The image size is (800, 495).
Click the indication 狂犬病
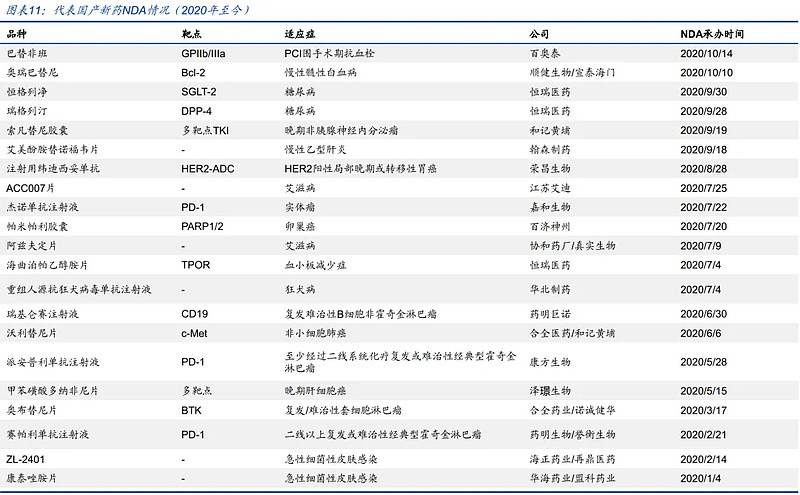click(x=299, y=289)
